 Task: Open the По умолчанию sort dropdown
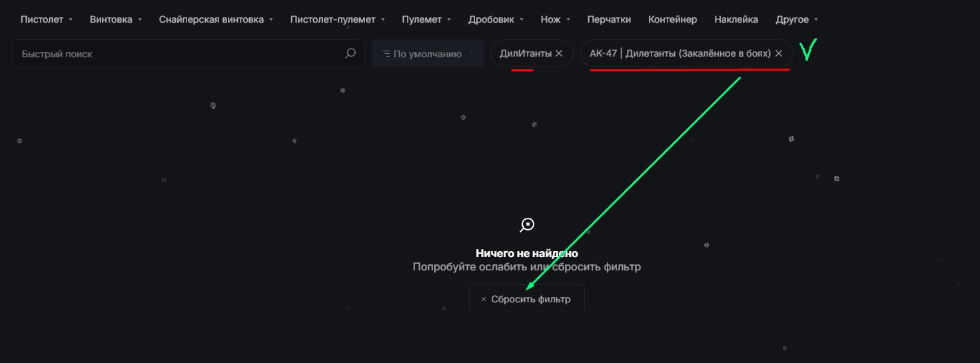pos(428,54)
